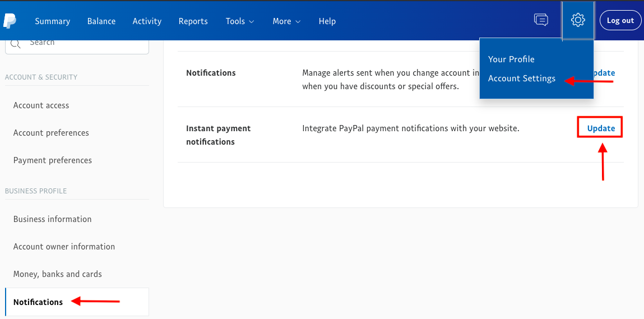The height and width of the screenshot is (319, 644).
Task: Click the PayPal logo icon
Action: (10, 21)
